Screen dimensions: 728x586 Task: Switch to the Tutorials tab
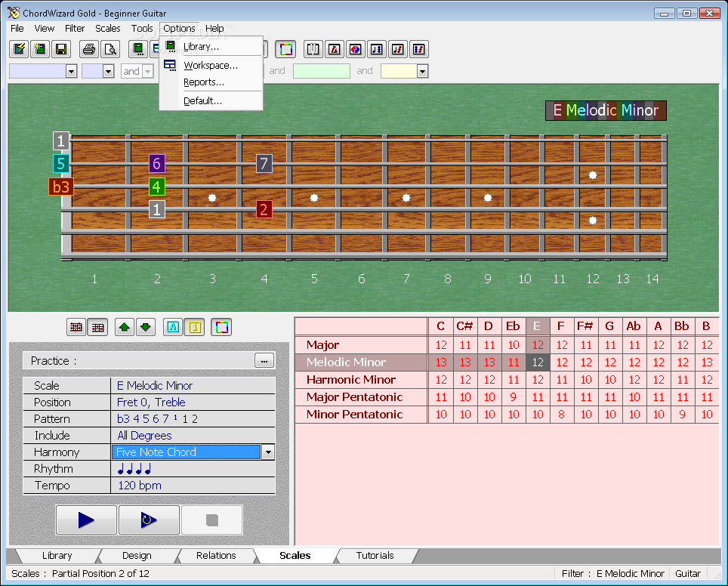click(x=375, y=555)
